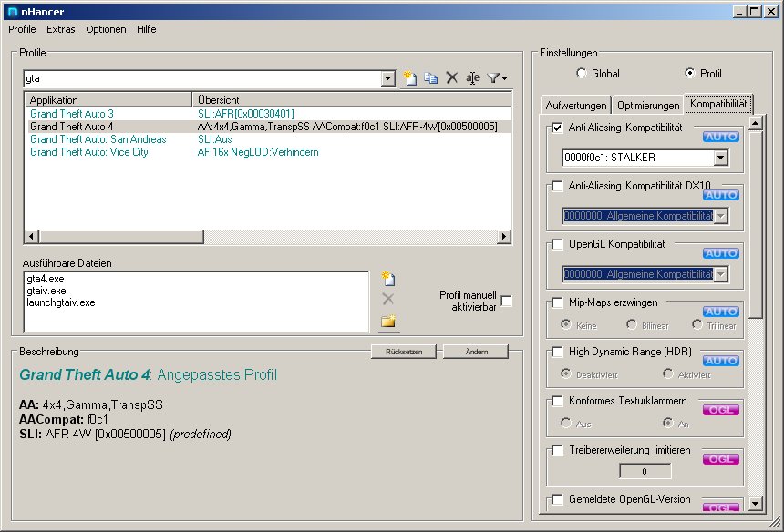Delete the profile with the X icon
The image size is (784, 532).
[x=451, y=77]
